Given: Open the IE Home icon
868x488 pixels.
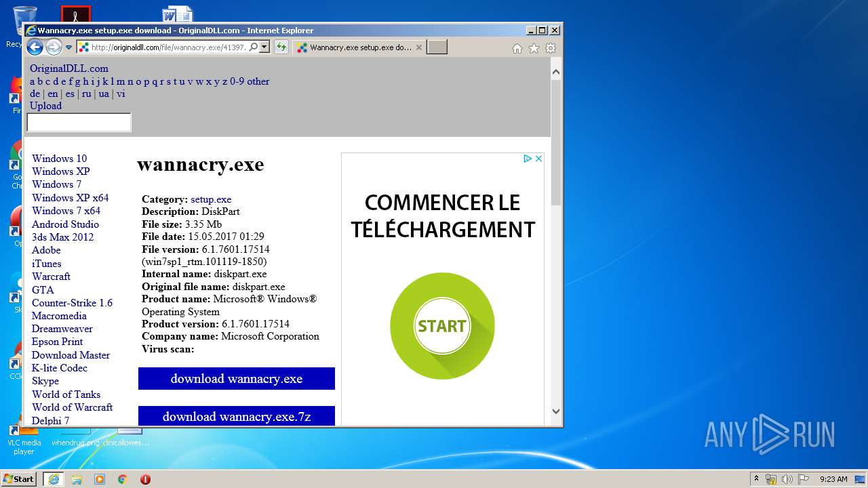Looking at the screenshot, I should click(x=517, y=48).
